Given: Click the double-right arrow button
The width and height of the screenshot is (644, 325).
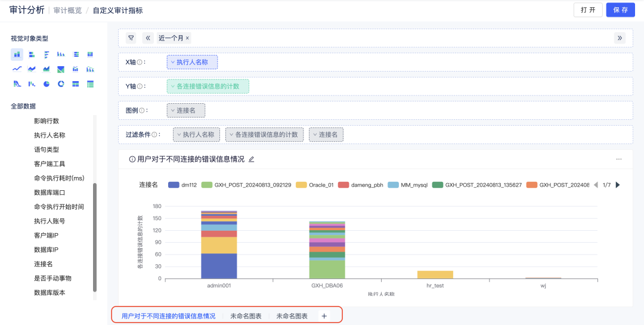Looking at the screenshot, I should [x=620, y=38].
